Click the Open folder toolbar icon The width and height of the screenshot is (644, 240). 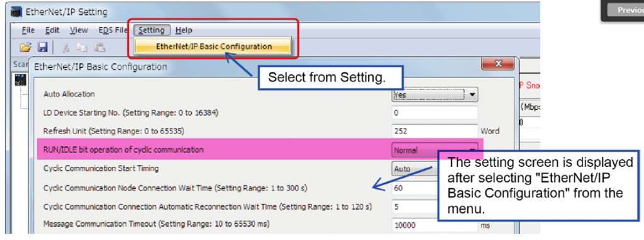[x=25, y=47]
